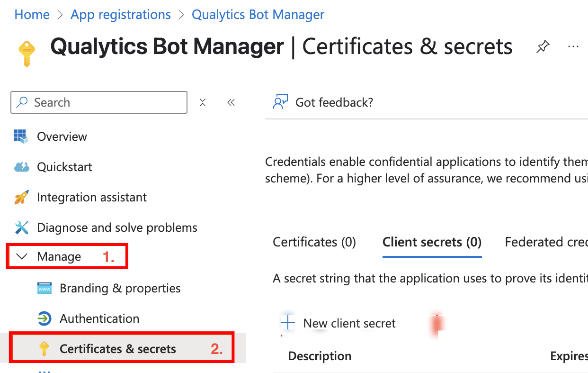Clear the search box with the X
The height and width of the screenshot is (373, 588).
point(203,102)
